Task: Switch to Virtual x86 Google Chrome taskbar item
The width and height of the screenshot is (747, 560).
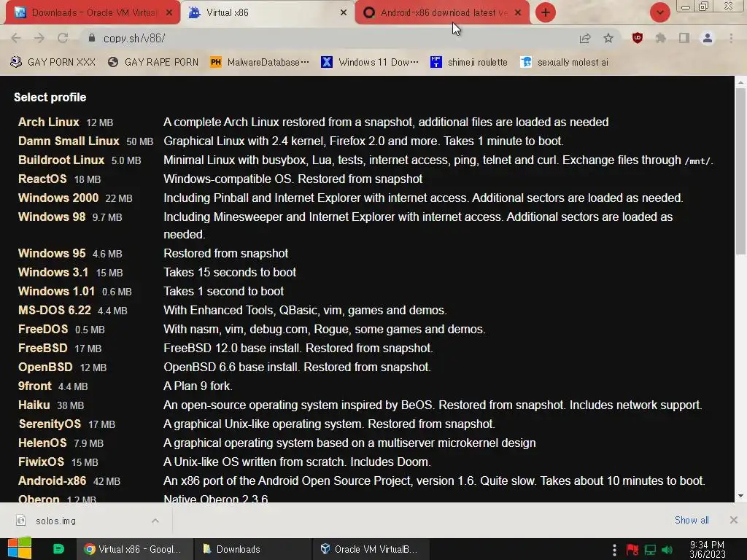Action: pos(135,549)
